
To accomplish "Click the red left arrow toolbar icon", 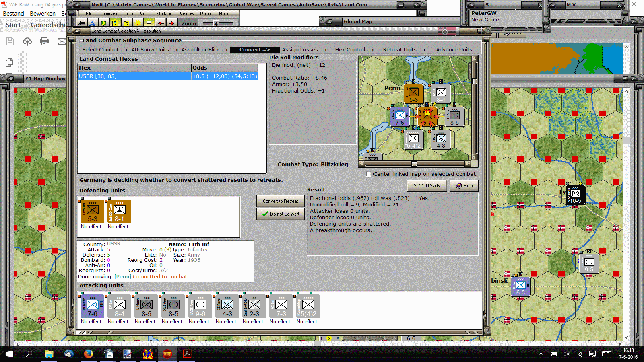I will [161, 23].
